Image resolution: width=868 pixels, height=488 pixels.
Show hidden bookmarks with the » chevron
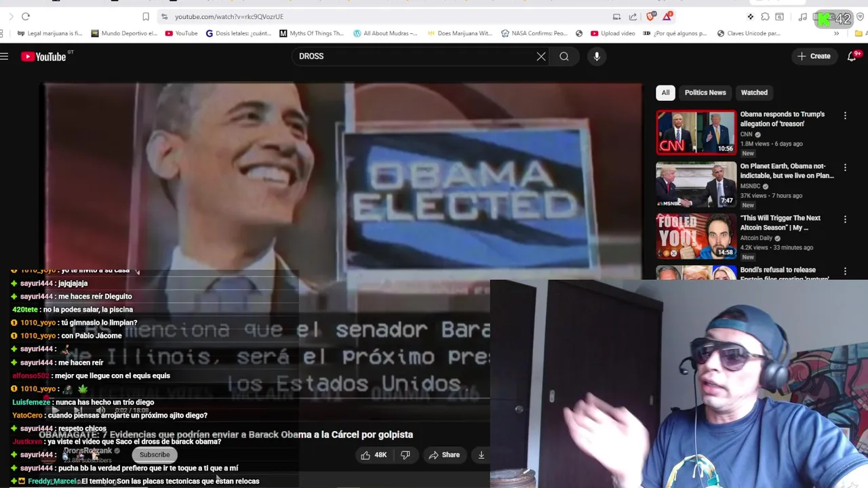(x=836, y=33)
